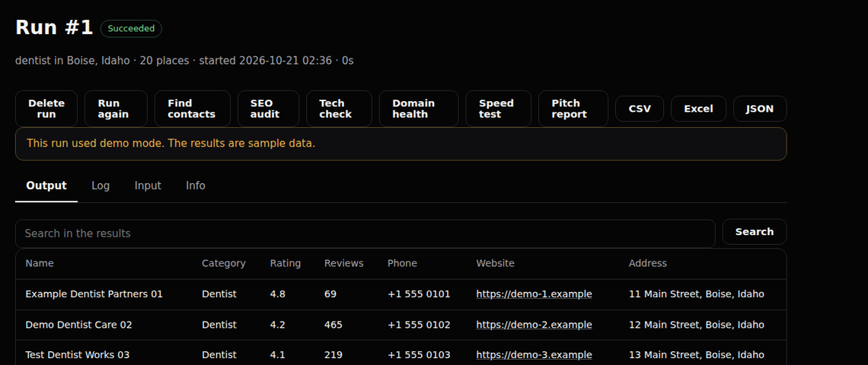Focus the Search in the results field
868x365 pixels.
pyautogui.click(x=365, y=233)
